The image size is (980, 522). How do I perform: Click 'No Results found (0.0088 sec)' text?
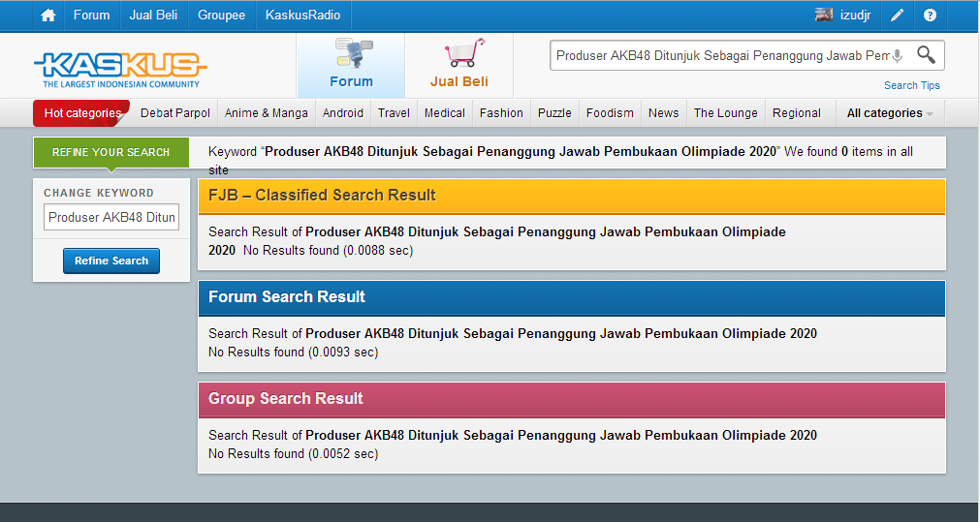[x=329, y=251]
